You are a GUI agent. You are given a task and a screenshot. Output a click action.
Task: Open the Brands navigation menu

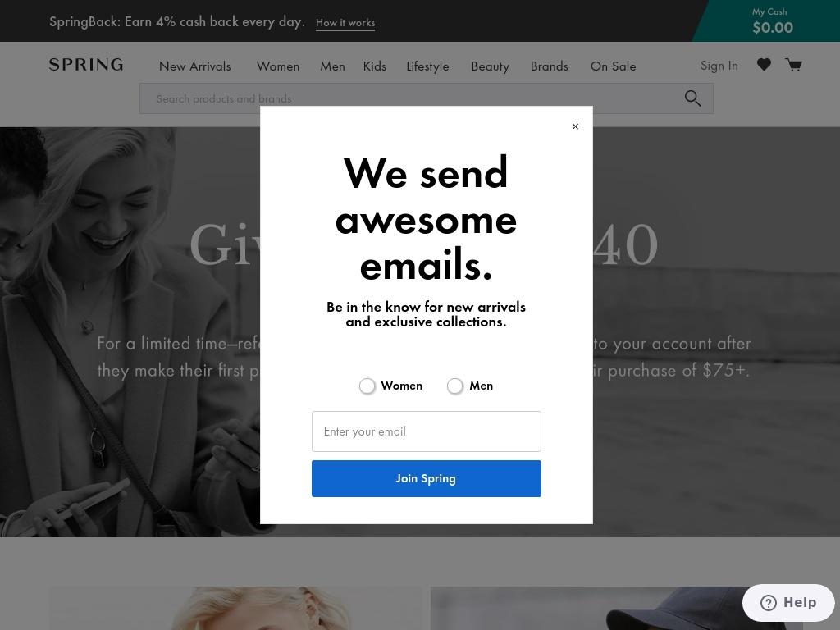click(549, 66)
